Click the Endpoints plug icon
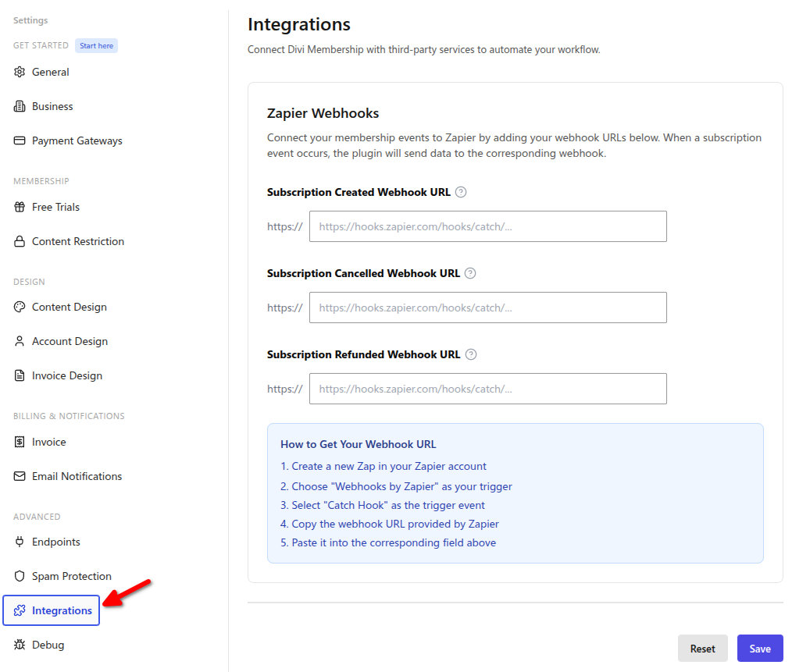This screenshot has width=792, height=672. tap(20, 542)
